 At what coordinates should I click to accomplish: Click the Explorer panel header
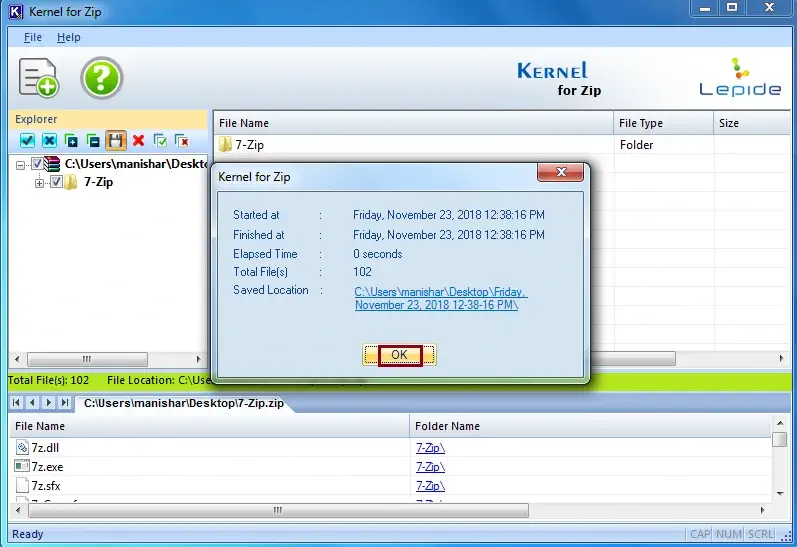point(108,119)
